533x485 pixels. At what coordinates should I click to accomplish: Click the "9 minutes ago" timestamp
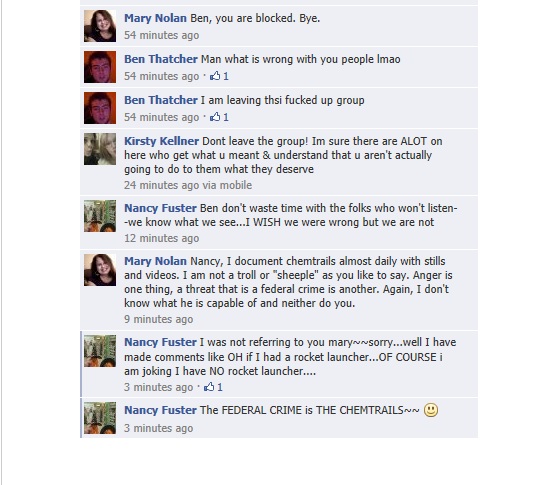pyautogui.click(x=159, y=319)
